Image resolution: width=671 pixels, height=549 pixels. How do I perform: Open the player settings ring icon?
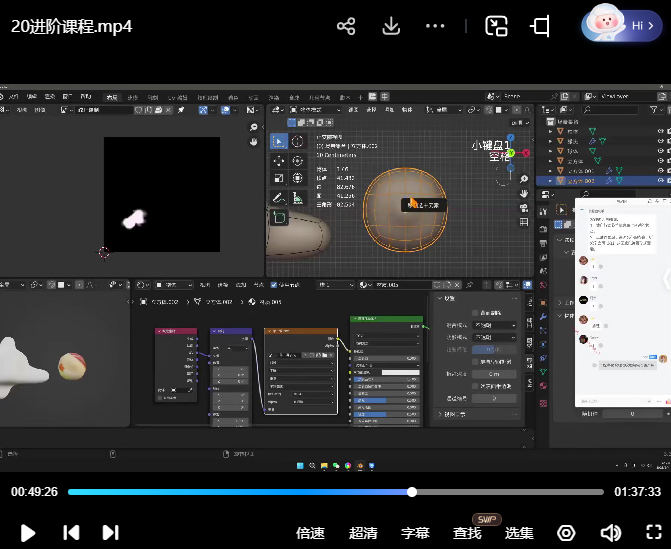pyautogui.click(x=566, y=533)
